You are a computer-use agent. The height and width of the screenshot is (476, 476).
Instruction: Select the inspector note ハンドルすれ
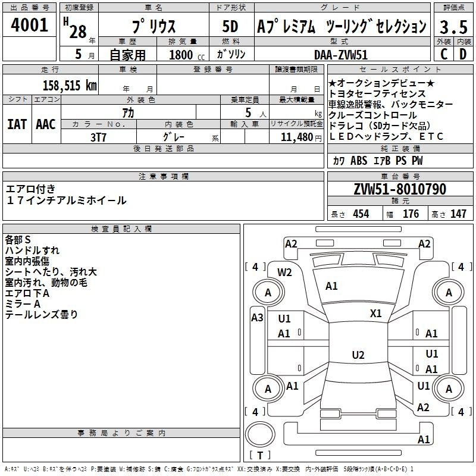click(x=32, y=250)
